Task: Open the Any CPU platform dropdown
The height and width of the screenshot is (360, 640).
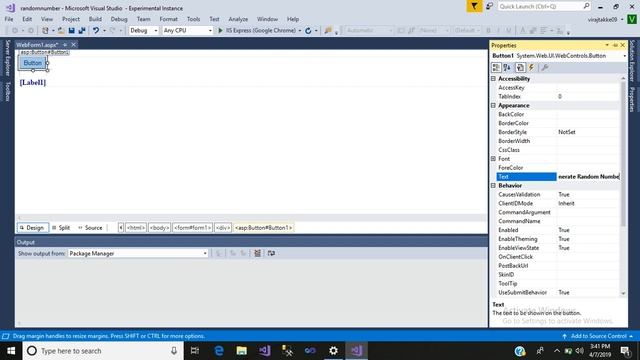Action: 188,31
